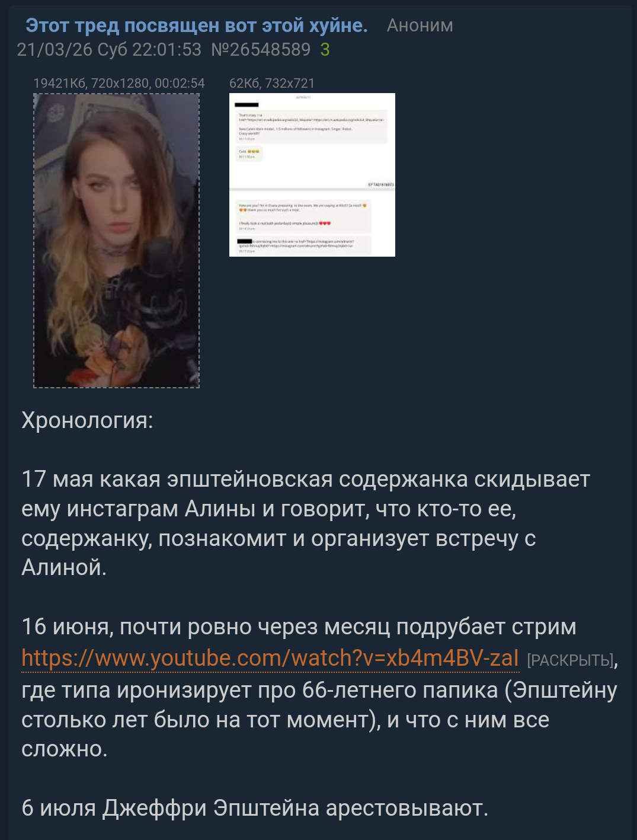Click the file info "19421Кб, 720x1280, 00:02:54"
This screenshot has width=637, height=840.
point(119,83)
